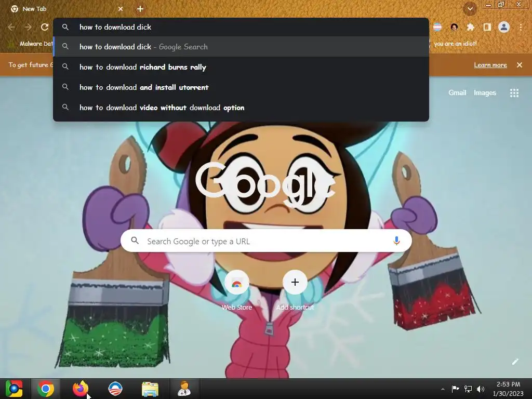Go back with the back arrow
Screen dimensions: 532x399
tap(11, 27)
